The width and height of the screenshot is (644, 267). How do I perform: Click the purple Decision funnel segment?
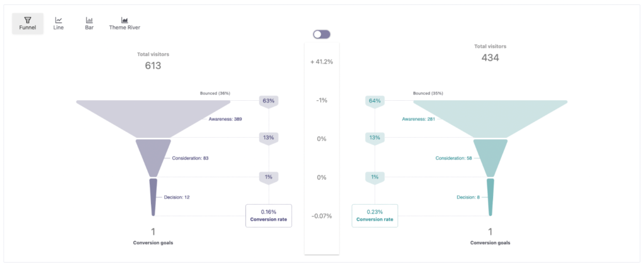click(x=153, y=196)
